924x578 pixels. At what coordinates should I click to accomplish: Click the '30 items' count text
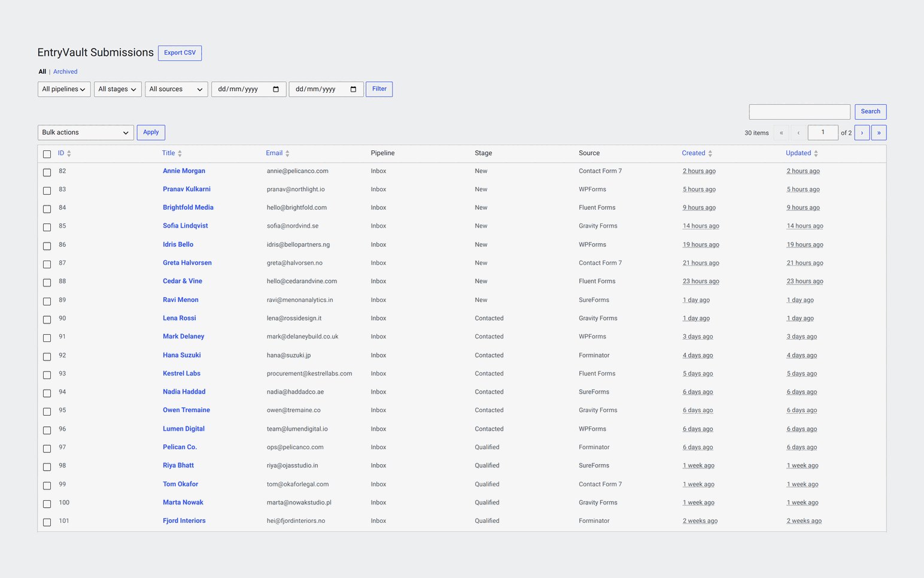point(756,133)
